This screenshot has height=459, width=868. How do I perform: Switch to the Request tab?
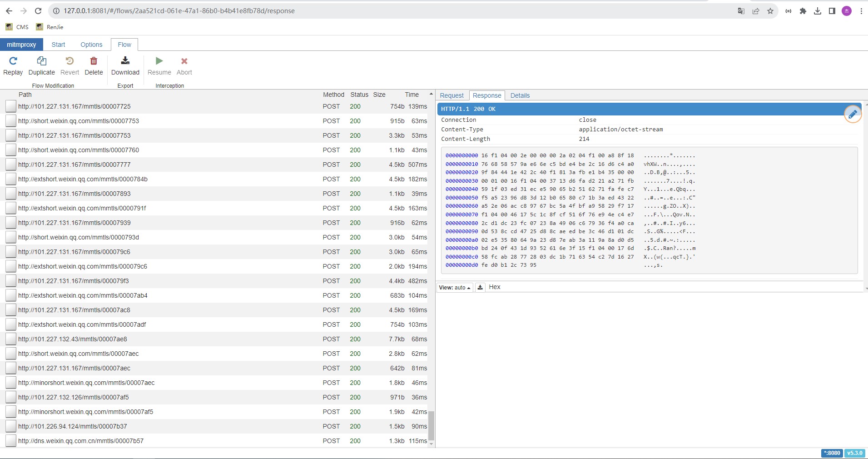click(x=451, y=95)
